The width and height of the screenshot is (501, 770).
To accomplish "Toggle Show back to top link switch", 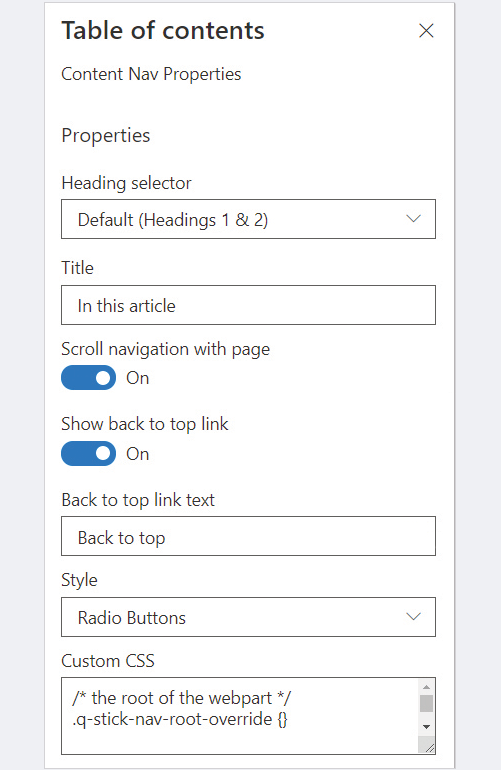I will pyautogui.click(x=88, y=453).
